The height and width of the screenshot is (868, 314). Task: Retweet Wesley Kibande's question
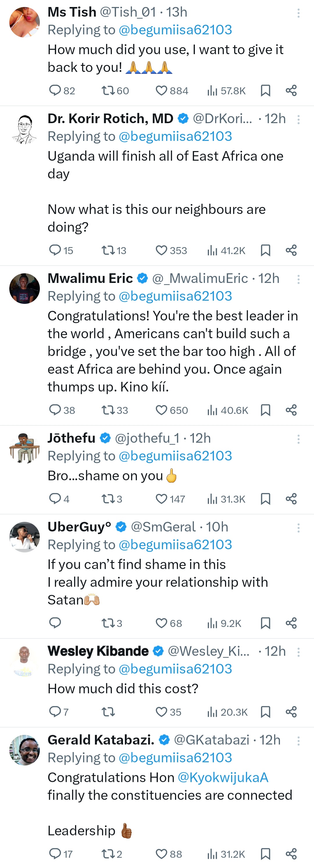pos(108,712)
